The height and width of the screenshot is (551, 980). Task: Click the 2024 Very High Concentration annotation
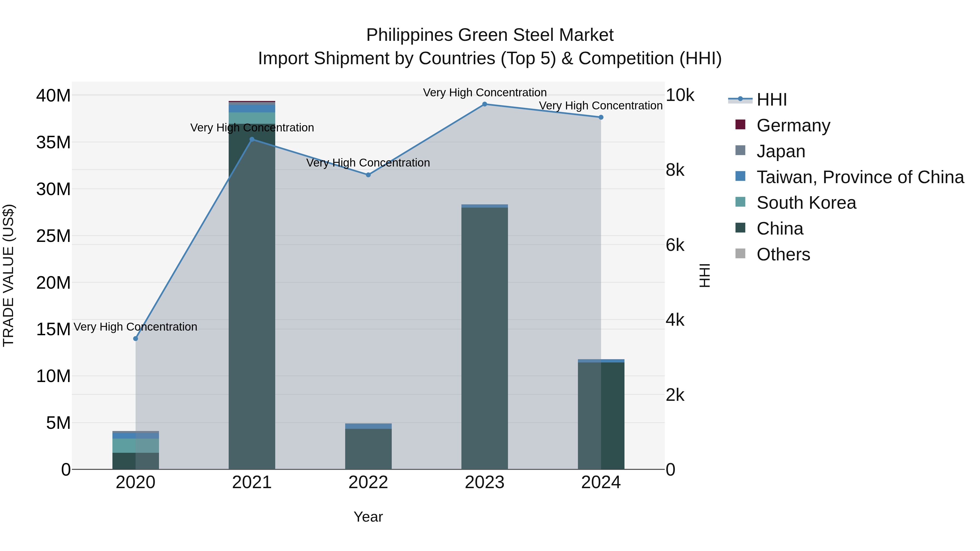[601, 105]
